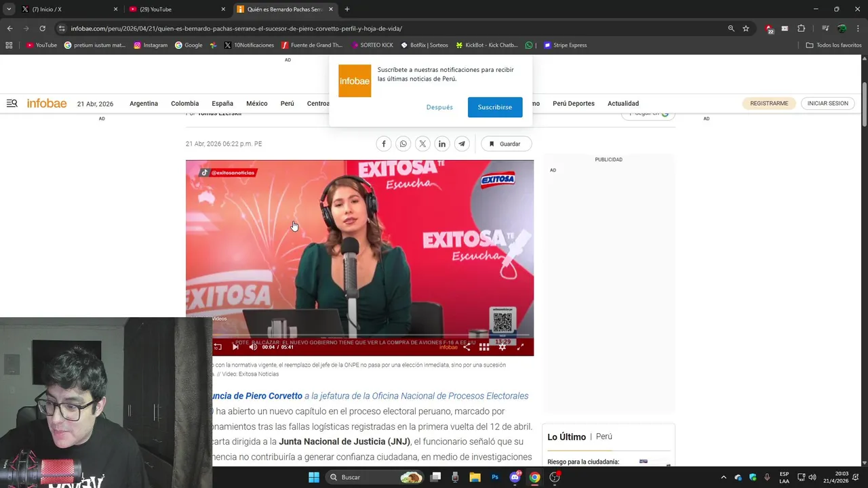868x488 pixels.
Task: Share article via Telegram icon
Action: pos(462,144)
